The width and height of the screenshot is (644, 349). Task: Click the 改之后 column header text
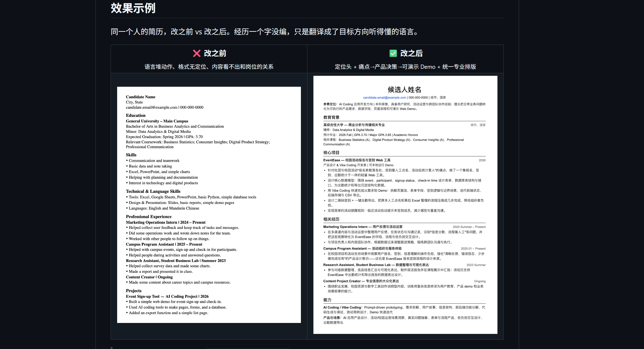pos(412,53)
